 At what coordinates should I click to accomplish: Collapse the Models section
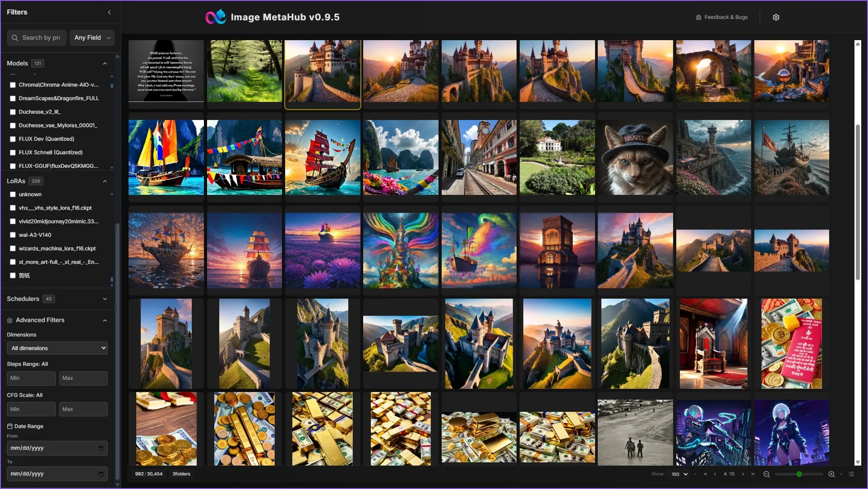coord(105,63)
